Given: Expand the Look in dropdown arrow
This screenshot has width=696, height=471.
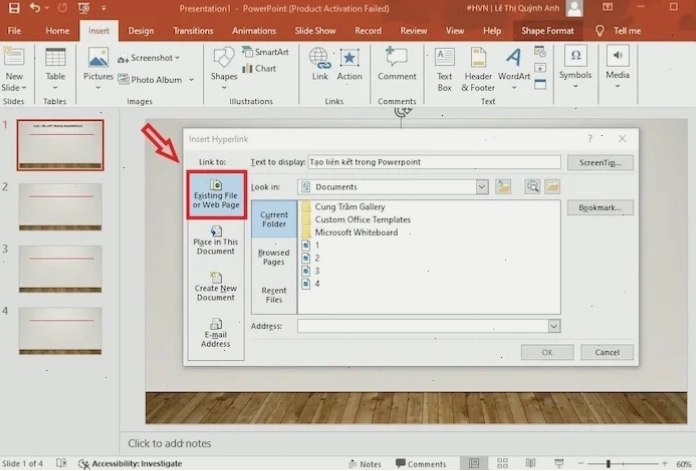Looking at the screenshot, I should (482, 187).
